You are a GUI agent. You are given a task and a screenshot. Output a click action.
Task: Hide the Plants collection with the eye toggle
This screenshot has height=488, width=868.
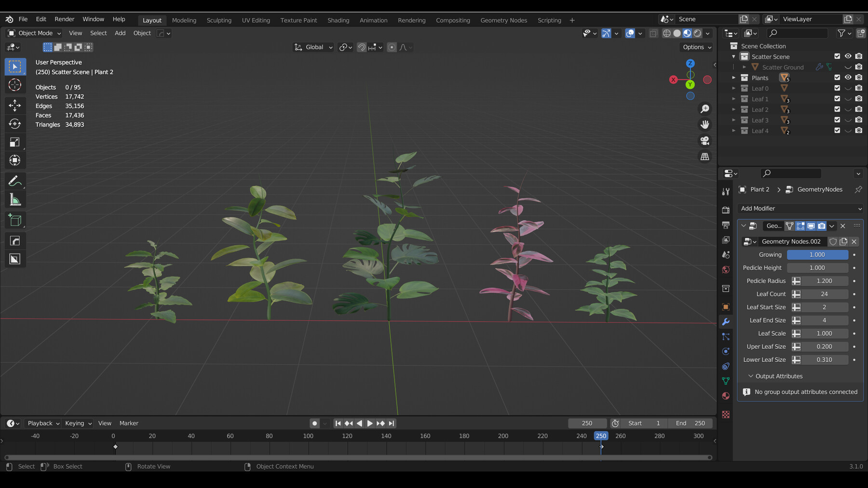(x=848, y=77)
